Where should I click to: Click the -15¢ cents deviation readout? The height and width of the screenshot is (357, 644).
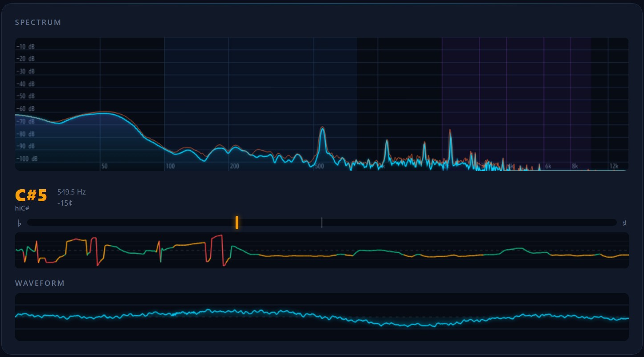pyautogui.click(x=65, y=203)
